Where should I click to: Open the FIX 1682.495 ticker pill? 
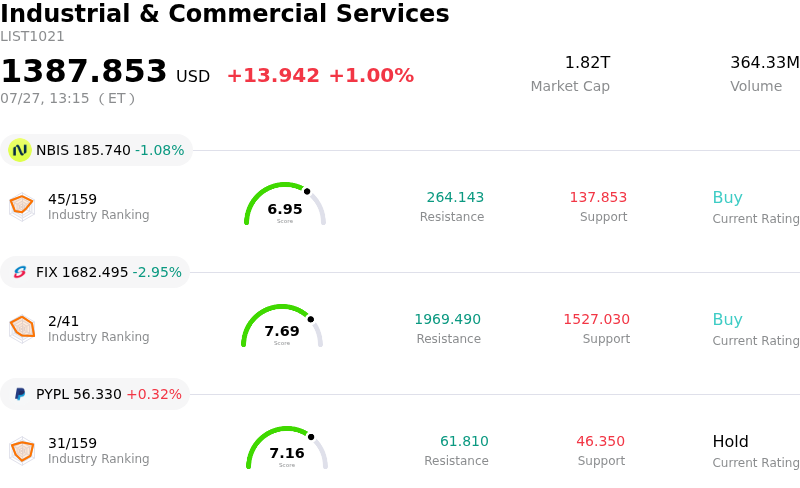(x=95, y=272)
